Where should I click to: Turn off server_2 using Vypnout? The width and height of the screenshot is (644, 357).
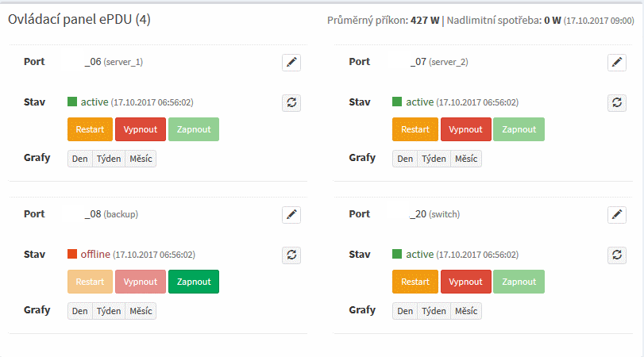click(466, 129)
